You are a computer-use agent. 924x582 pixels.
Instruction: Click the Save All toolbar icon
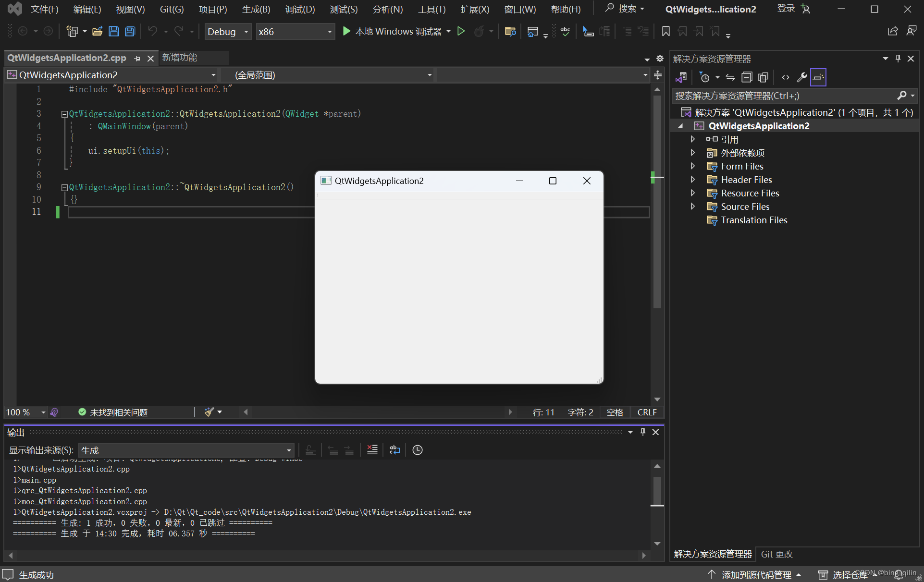coord(130,32)
